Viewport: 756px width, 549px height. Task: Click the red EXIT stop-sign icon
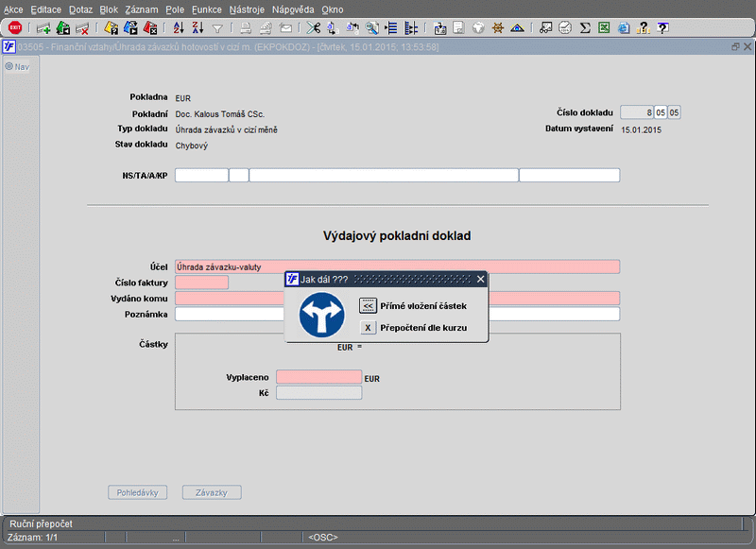15,28
